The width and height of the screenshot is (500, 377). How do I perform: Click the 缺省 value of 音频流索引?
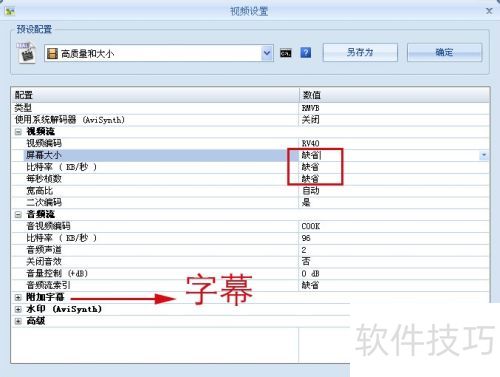click(x=310, y=285)
